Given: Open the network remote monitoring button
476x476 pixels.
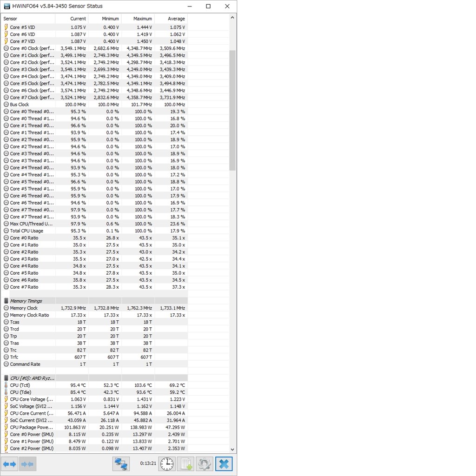Looking at the screenshot, I should pyautogui.click(x=121, y=464).
